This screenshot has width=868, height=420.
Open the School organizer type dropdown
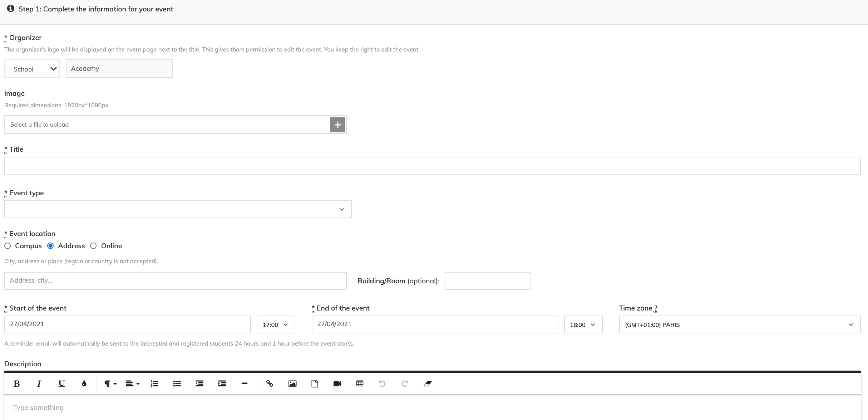[x=32, y=69]
